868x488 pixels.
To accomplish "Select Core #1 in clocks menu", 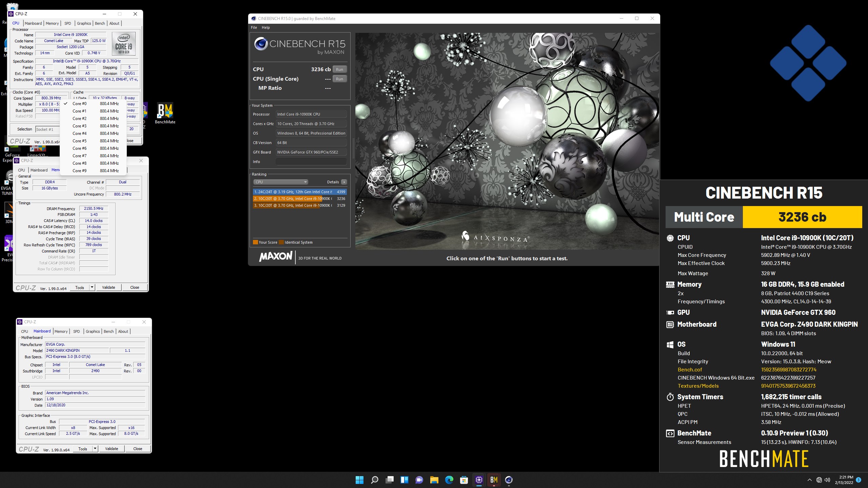I will (93, 111).
